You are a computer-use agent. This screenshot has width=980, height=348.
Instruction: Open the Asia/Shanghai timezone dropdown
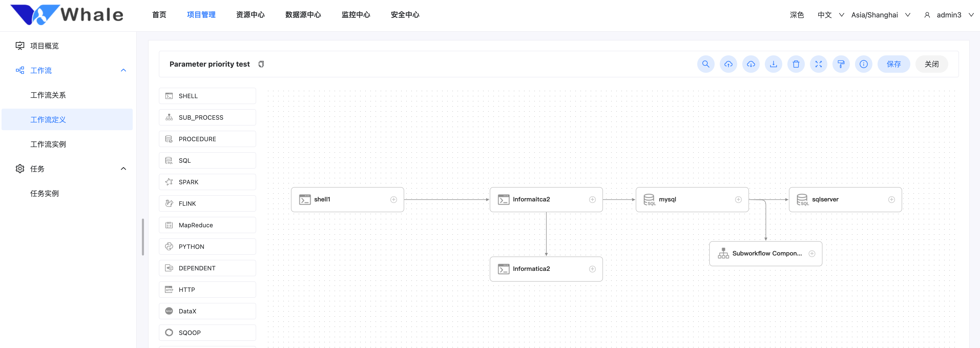(x=880, y=15)
